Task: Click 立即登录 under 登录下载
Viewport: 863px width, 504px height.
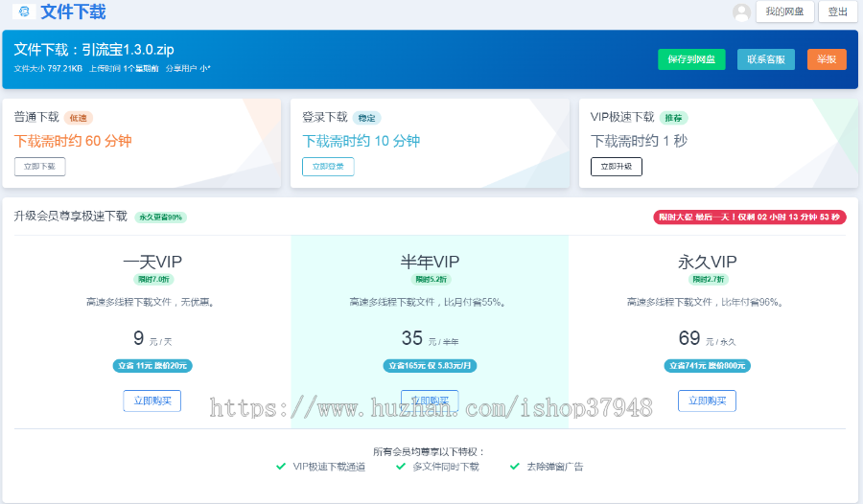Action: [x=328, y=166]
